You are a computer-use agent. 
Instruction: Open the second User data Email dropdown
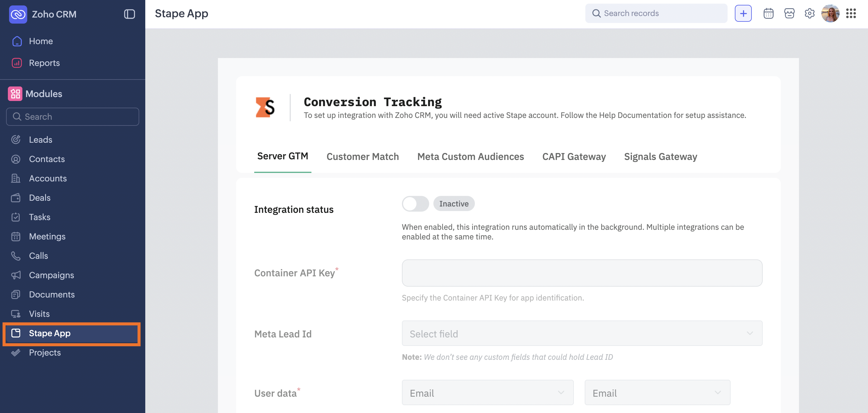(x=657, y=392)
